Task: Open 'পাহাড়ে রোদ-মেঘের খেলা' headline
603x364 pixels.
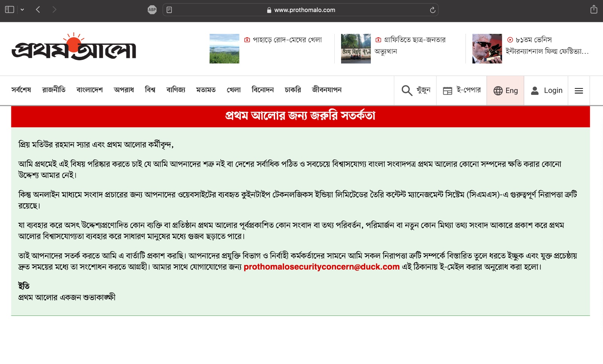Action: point(287,40)
